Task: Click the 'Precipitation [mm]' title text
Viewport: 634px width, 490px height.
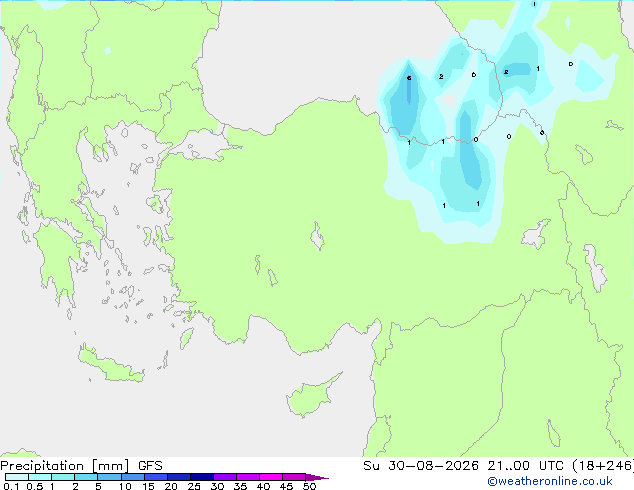Action: (65, 466)
